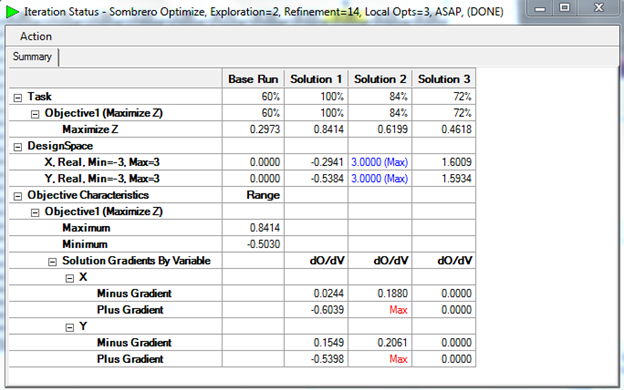Click Solution 3 Y value 1.5934
This screenshot has width=624, height=390.
tap(456, 179)
